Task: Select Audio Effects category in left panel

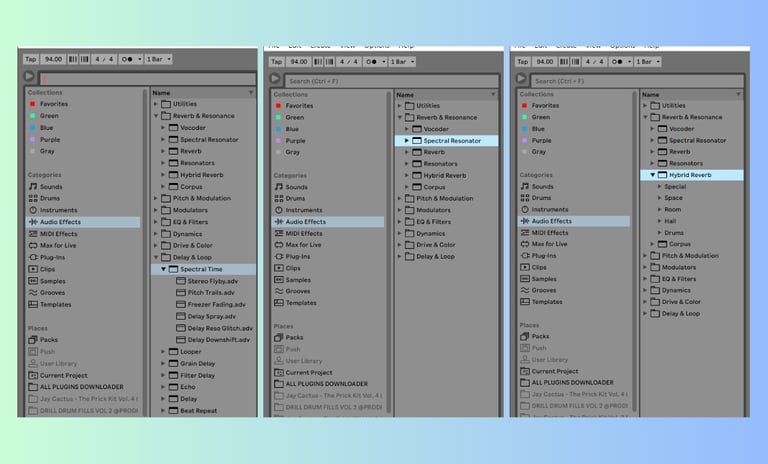Action: [x=83, y=222]
